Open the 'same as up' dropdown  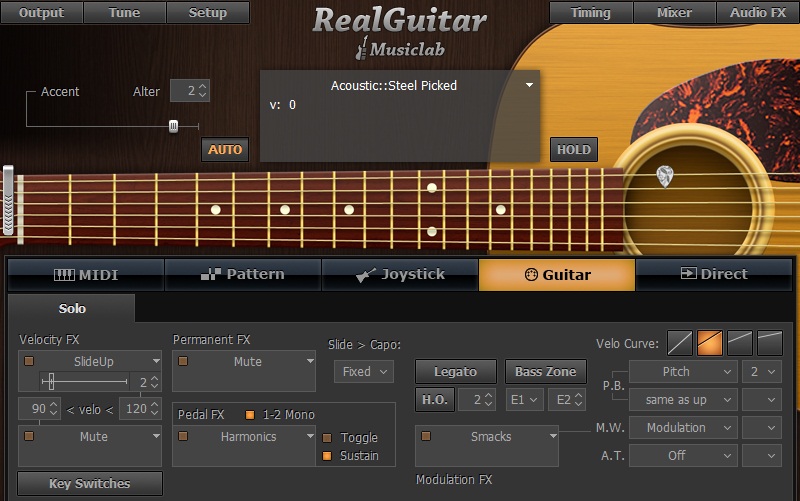pyautogui.click(x=683, y=399)
